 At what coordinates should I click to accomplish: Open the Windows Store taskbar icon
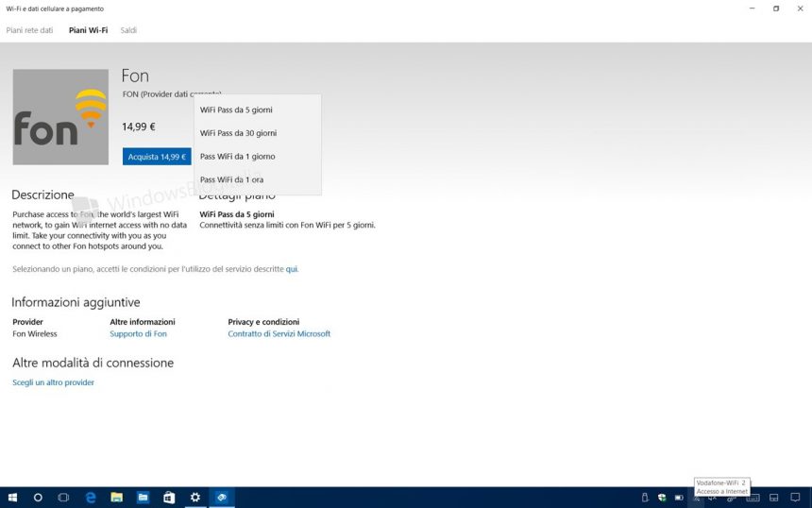169,498
